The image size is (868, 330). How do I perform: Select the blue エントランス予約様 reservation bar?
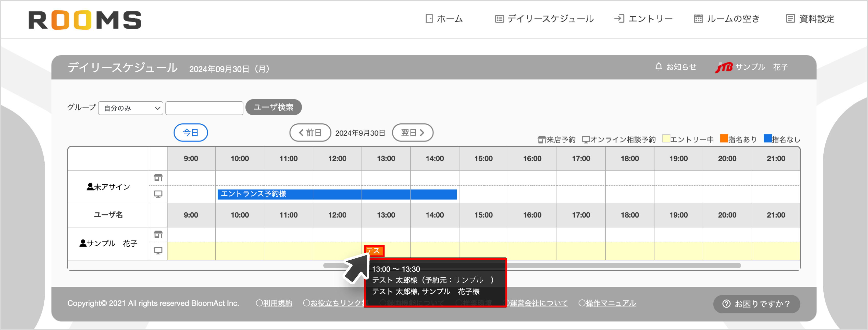tap(337, 195)
